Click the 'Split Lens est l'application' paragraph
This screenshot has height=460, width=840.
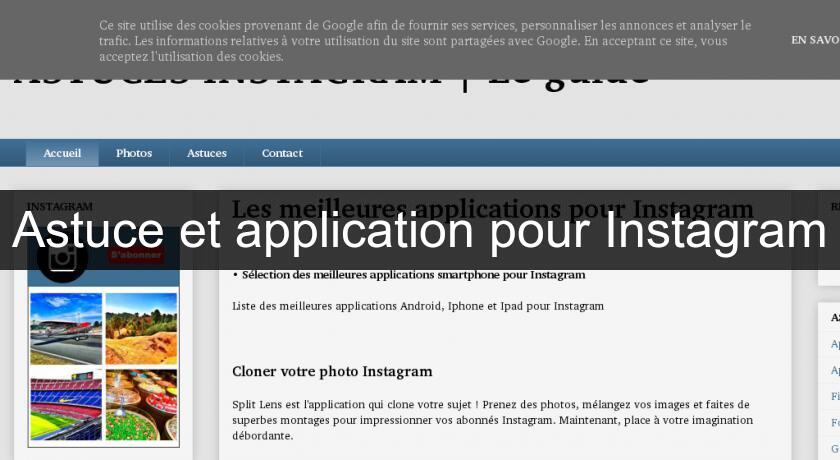click(x=492, y=420)
